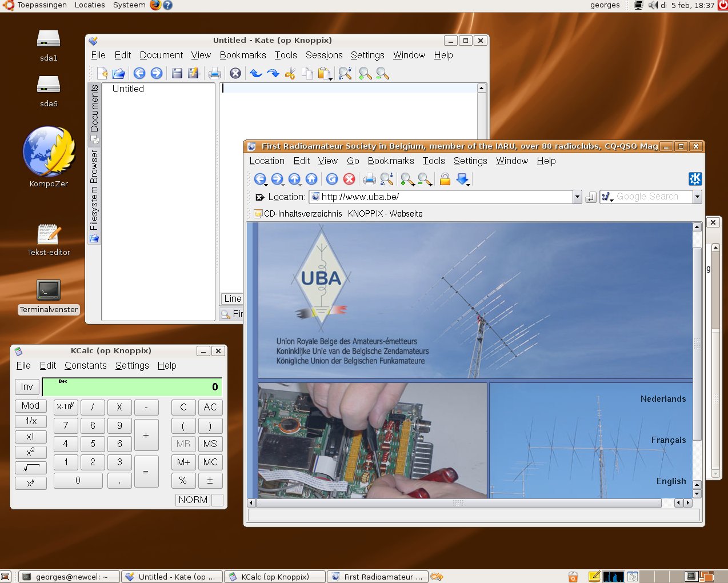Click the Security padlock icon in Konqueror
Image resolution: width=728 pixels, height=583 pixels.
coord(445,179)
